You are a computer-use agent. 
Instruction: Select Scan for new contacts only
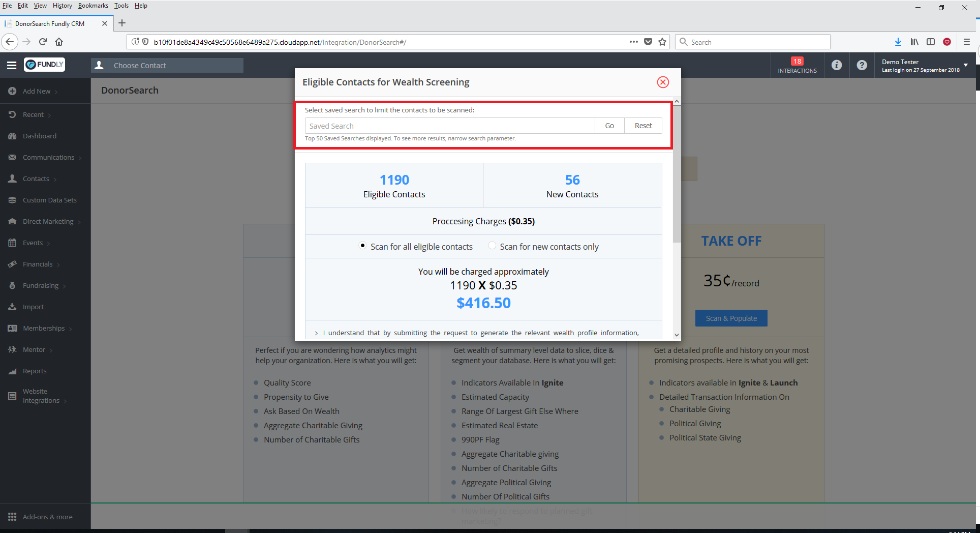pos(492,246)
